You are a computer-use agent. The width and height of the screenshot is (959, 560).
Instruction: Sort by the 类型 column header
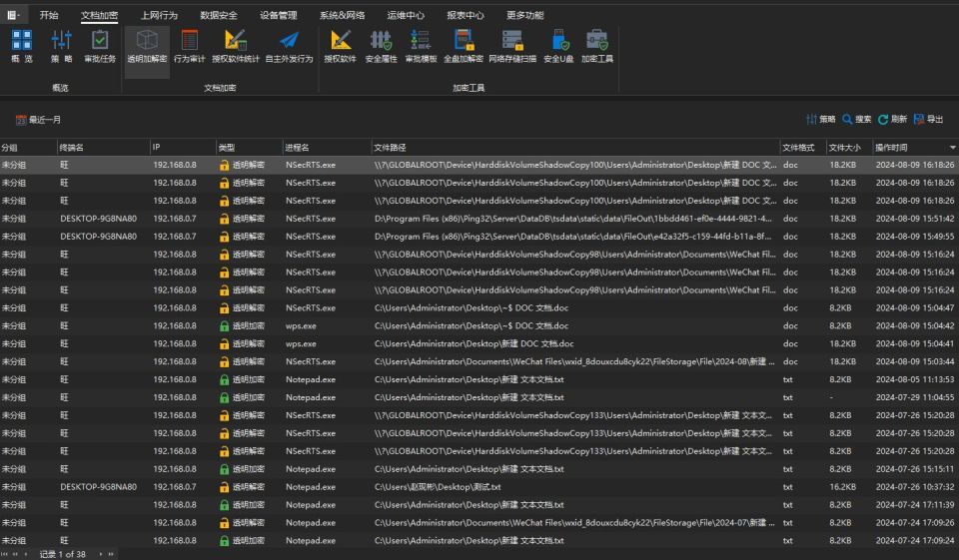pos(249,148)
